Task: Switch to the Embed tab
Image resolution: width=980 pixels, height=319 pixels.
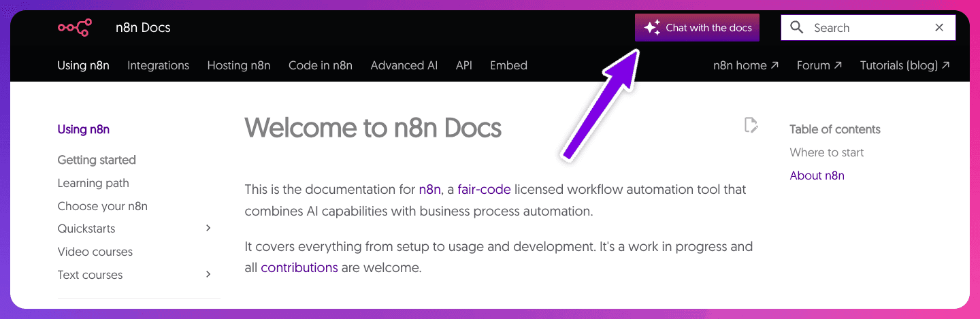Action: pos(508,65)
